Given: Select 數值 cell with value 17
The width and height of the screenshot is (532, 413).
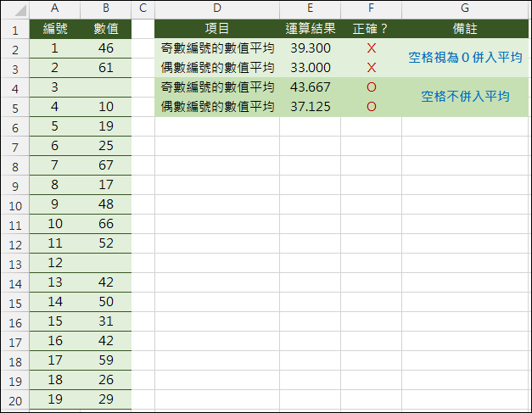Looking at the screenshot, I should 106,185.
